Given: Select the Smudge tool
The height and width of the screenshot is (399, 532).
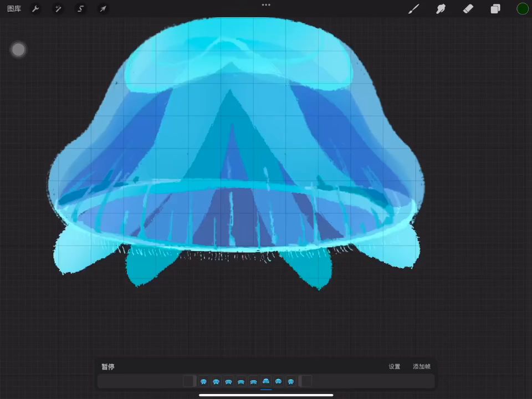Looking at the screenshot, I should tap(441, 9).
